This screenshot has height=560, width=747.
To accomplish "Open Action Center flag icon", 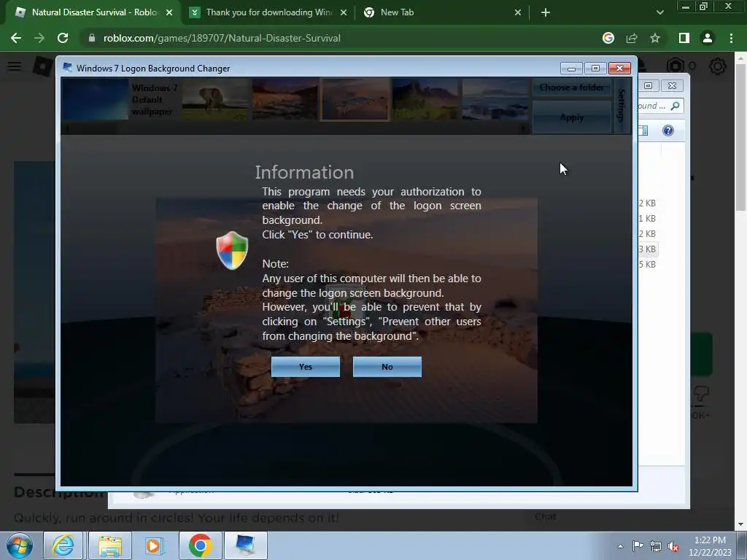I will [x=638, y=546].
